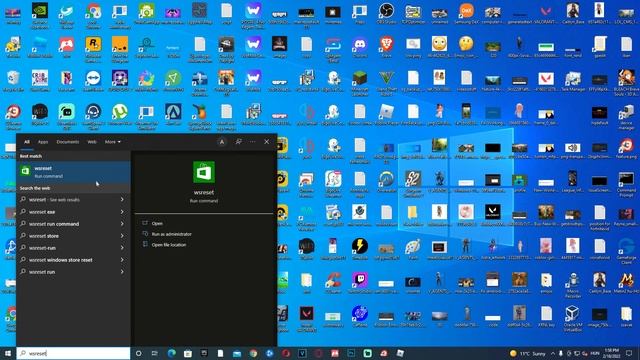This screenshot has height=360, width=640.
Task: Select the BLEACH Brave Souls desktop icon
Action: [626, 83]
